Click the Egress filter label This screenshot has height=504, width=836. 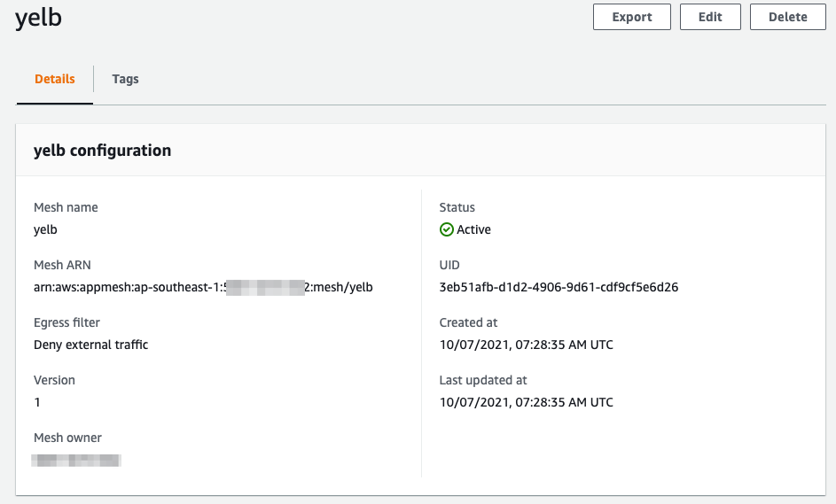66,322
